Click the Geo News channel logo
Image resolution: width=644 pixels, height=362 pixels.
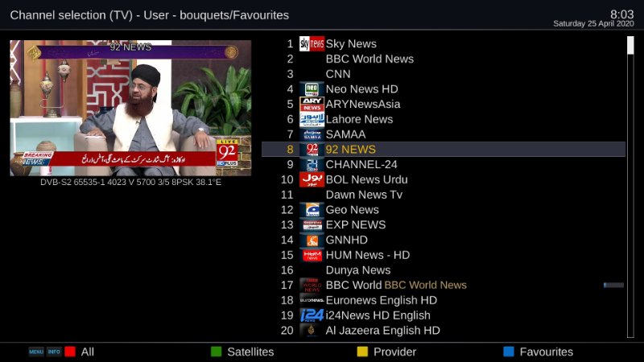312,210
